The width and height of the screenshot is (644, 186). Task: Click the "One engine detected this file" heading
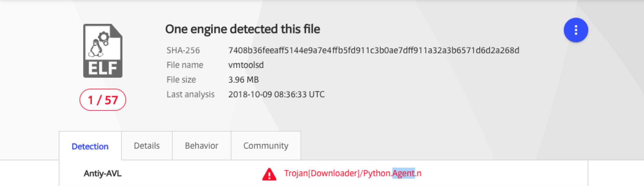click(x=242, y=29)
